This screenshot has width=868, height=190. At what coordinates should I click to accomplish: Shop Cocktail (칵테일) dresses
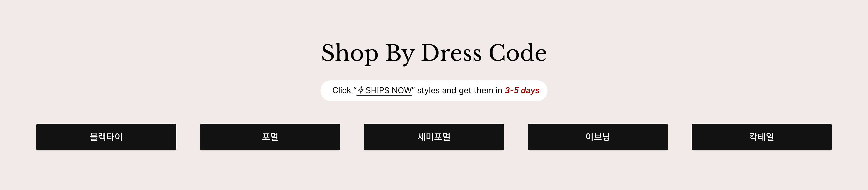762,137
